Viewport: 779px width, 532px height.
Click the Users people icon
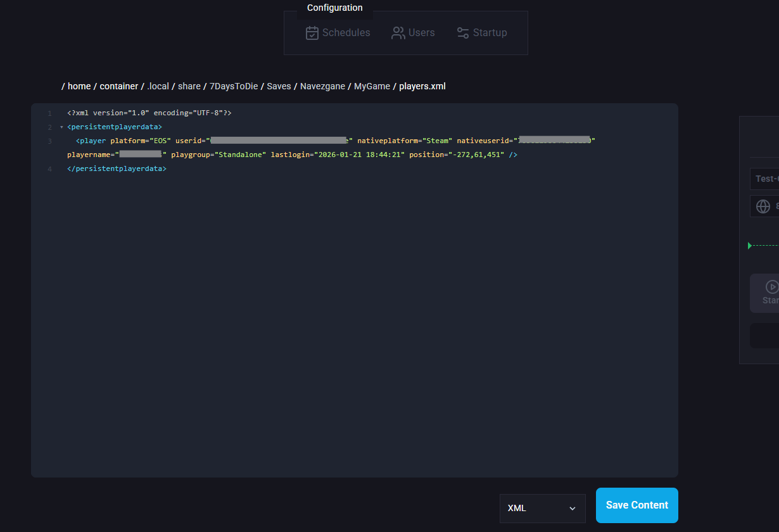point(398,33)
